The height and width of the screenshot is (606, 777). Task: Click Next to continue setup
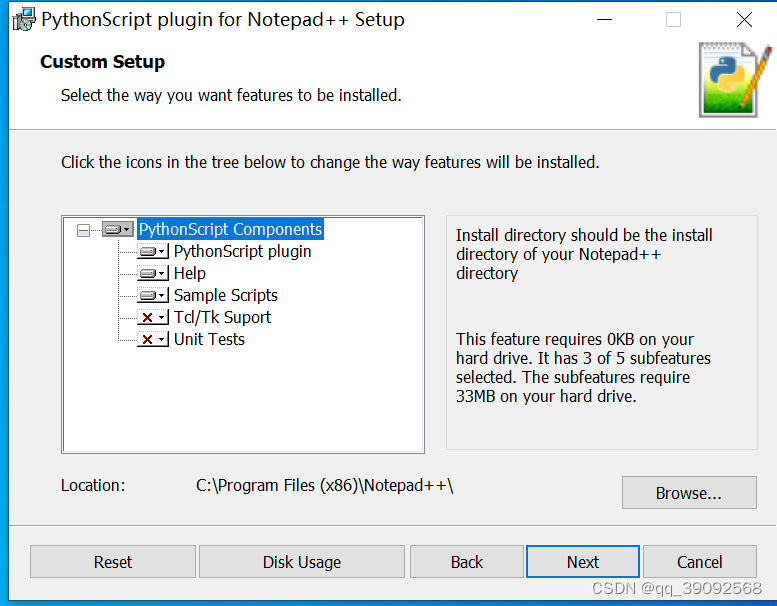(x=583, y=562)
